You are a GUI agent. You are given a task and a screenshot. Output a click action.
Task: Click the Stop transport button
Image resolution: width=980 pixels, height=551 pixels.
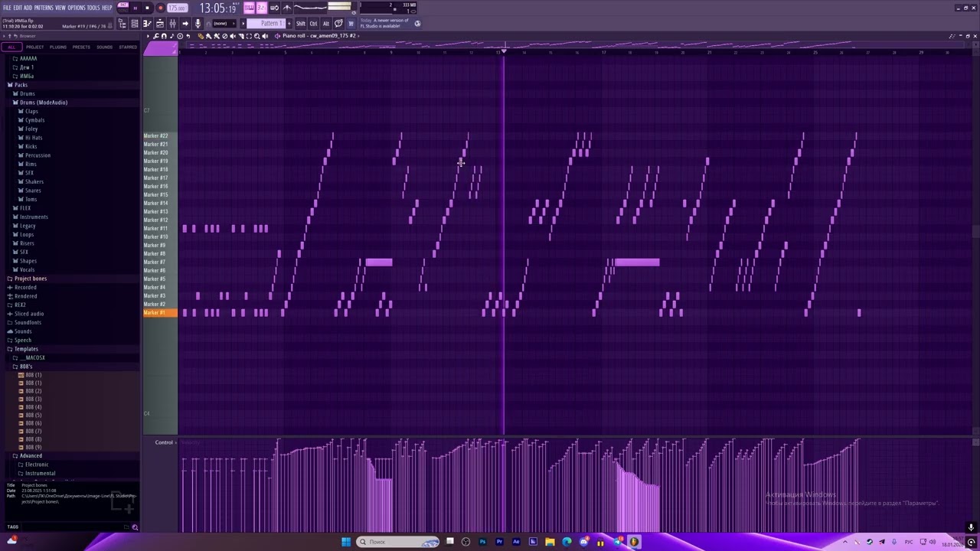point(147,8)
